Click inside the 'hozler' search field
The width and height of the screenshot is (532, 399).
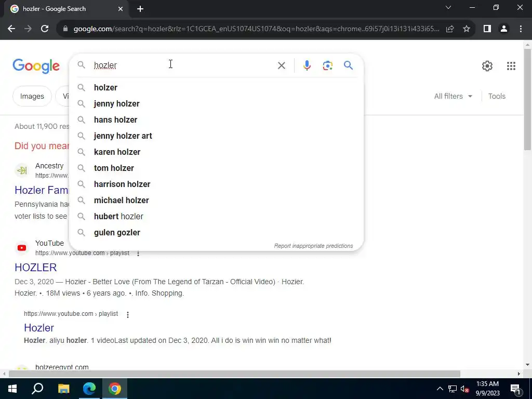pyautogui.click(x=183, y=65)
